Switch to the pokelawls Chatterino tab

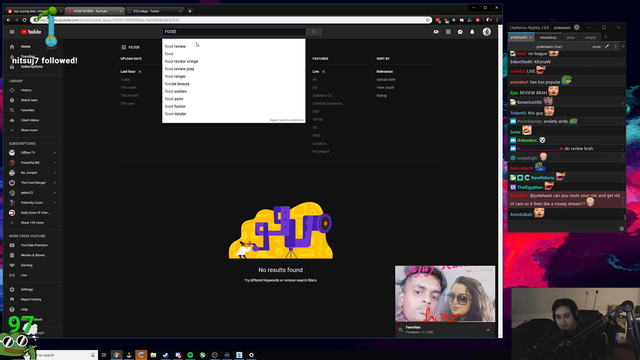pyautogui.click(x=519, y=37)
